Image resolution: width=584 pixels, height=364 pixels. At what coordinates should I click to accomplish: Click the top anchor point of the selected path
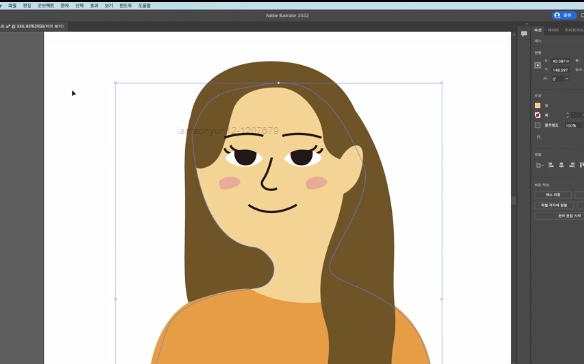point(279,83)
